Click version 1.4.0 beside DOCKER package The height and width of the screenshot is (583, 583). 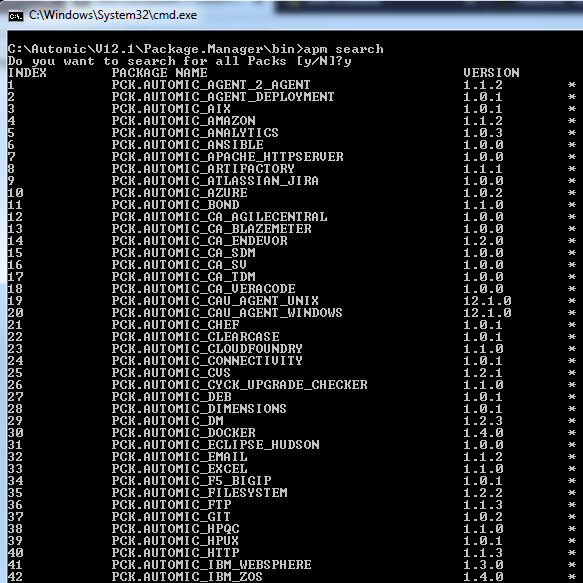[483, 433]
